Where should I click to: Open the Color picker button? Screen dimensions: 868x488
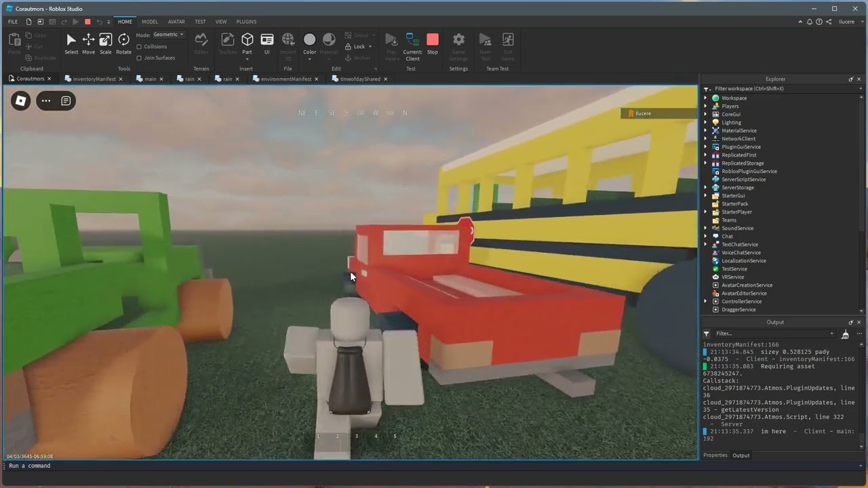[x=309, y=40]
